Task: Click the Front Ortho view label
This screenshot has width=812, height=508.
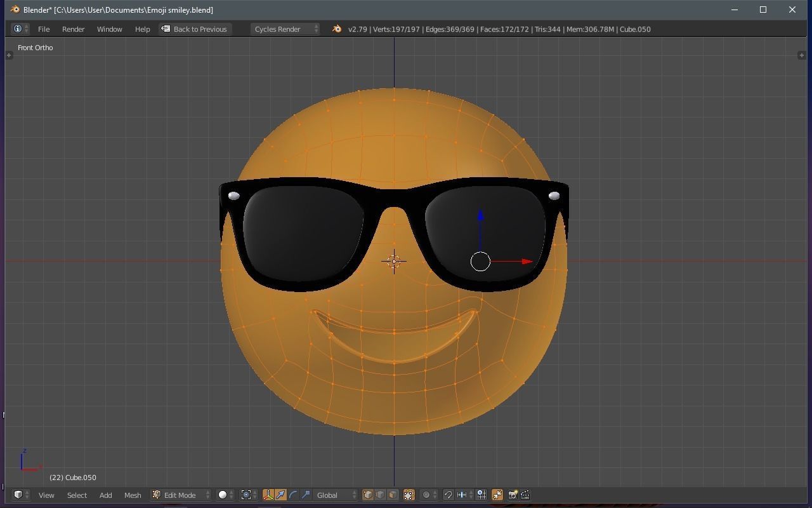Action: [36, 48]
